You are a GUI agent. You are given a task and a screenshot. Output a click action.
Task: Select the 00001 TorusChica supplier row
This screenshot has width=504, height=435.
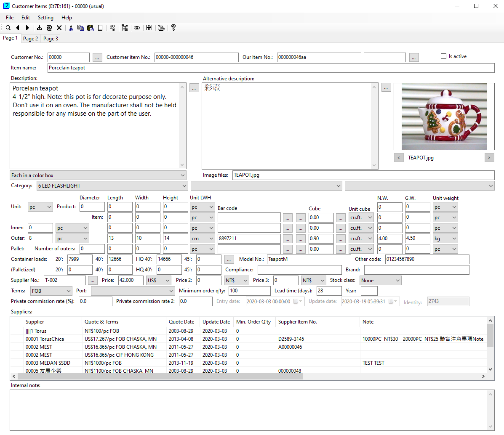249,339
